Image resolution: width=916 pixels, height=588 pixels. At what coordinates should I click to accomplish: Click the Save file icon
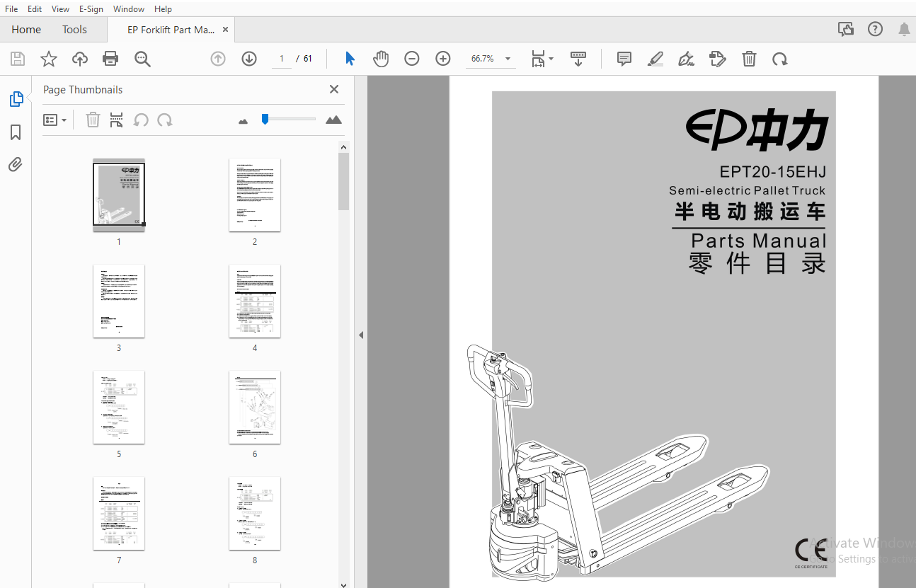point(18,59)
